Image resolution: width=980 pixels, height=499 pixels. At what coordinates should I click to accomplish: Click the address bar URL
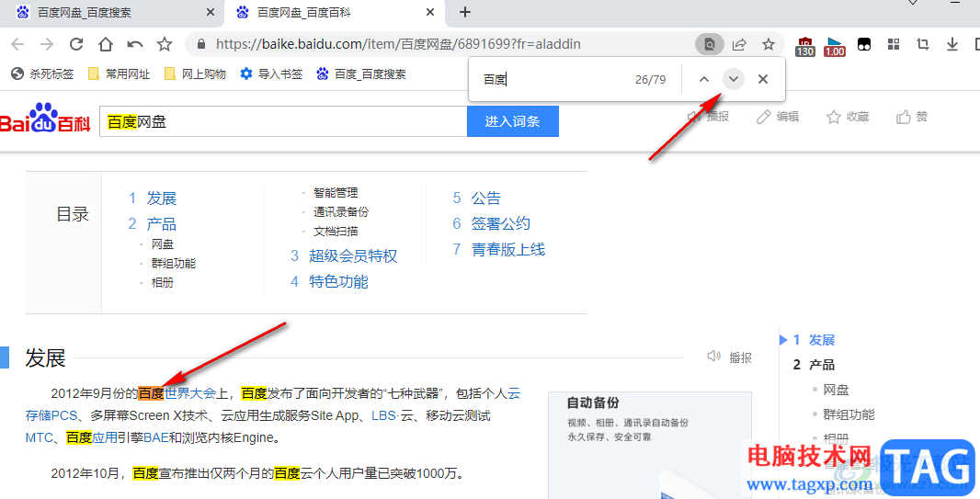(x=398, y=44)
